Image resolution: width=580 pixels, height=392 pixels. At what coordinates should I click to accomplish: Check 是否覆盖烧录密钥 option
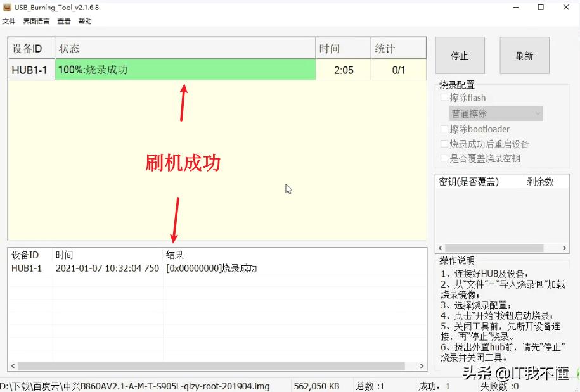tap(444, 159)
